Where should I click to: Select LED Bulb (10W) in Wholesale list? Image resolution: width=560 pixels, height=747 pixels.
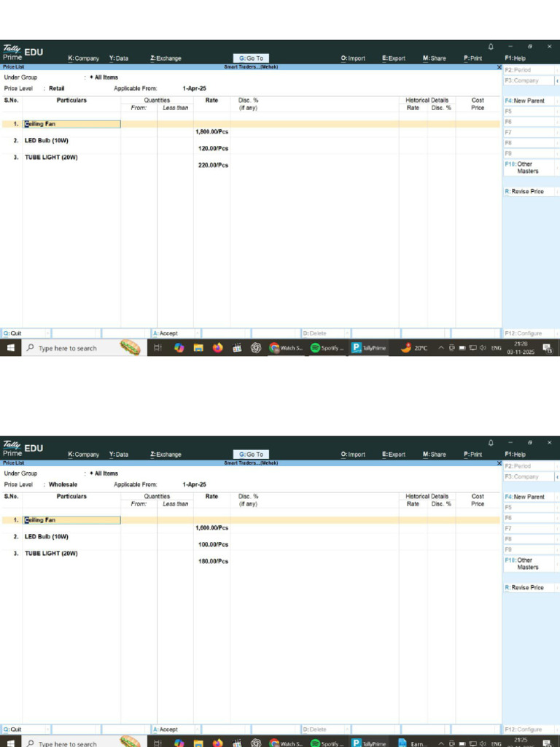(x=47, y=536)
